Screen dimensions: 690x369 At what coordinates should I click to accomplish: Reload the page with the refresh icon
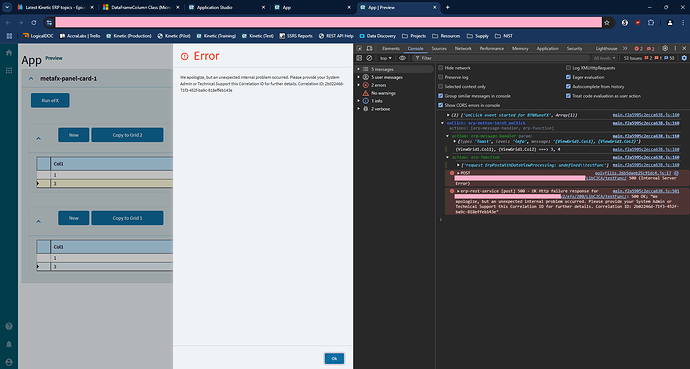pos(34,22)
